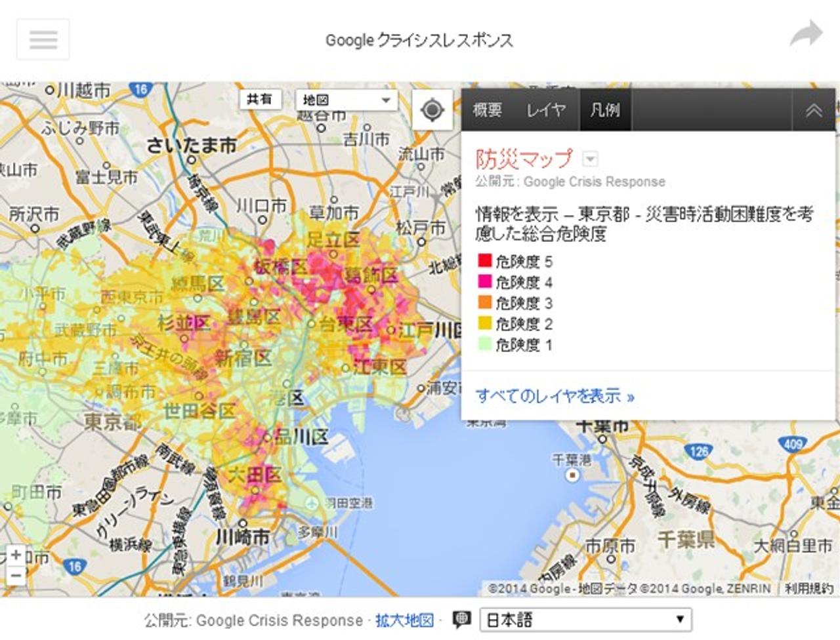The image size is (840, 640).
Task: Click the 町田市 map label
Action: pos(37,492)
